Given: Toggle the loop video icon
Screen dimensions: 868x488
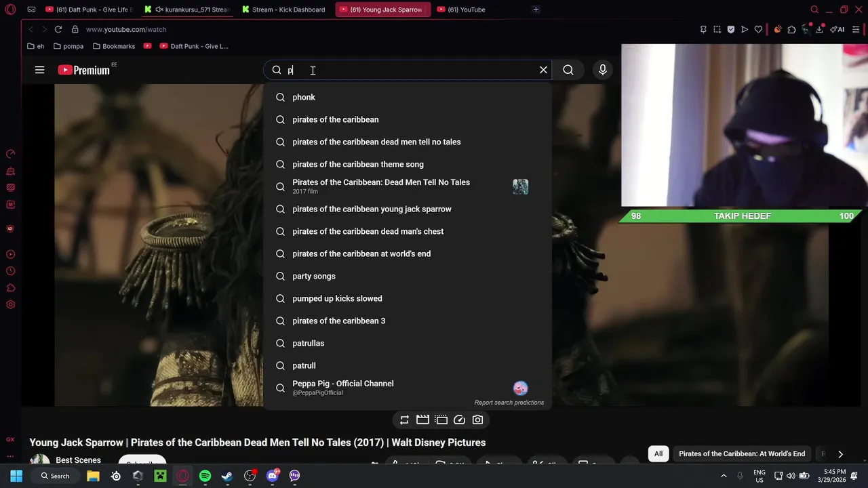Looking at the screenshot, I should (404, 420).
